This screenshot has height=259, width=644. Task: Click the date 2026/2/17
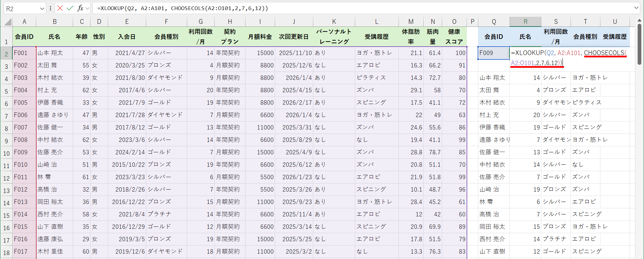coord(297,103)
